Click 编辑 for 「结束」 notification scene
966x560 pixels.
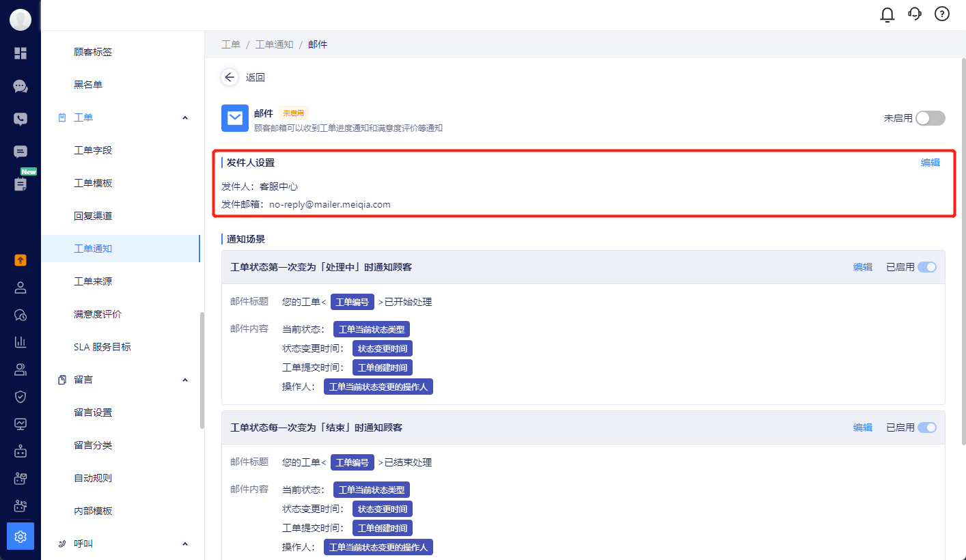[x=863, y=428]
